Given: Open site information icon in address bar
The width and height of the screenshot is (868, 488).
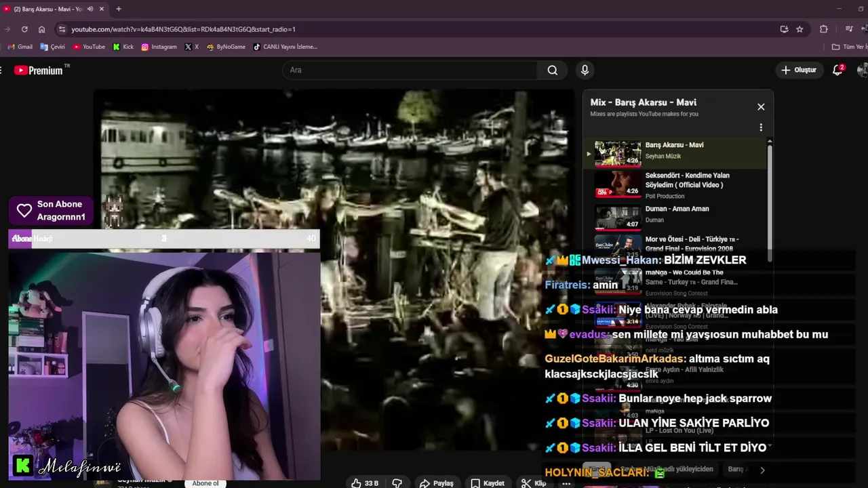Looking at the screenshot, I should (62, 29).
